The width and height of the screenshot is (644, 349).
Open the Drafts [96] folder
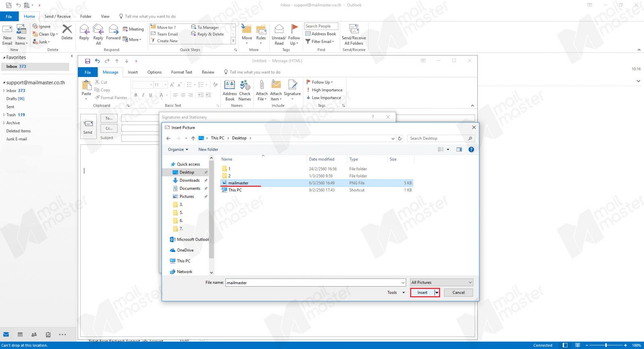point(15,99)
